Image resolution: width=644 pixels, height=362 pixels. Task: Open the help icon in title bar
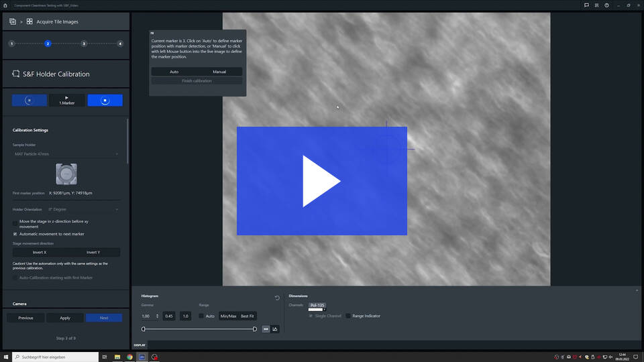click(x=606, y=5)
